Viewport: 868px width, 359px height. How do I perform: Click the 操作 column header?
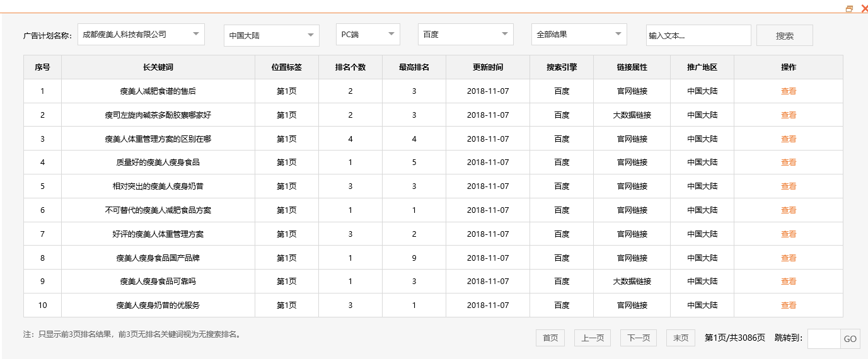789,67
